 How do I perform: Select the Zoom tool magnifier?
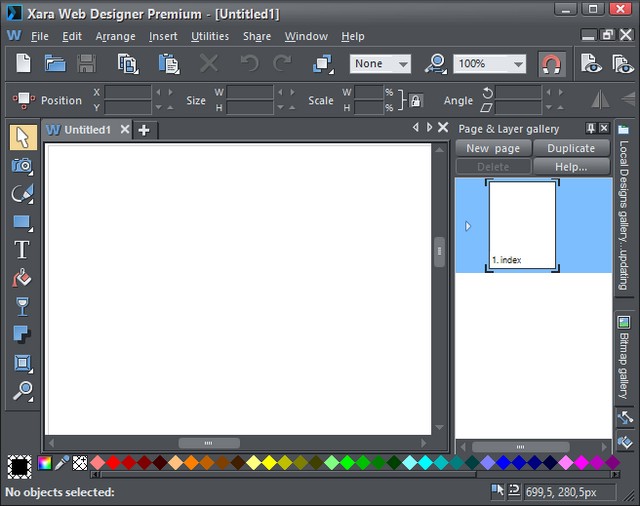click(22, 390)
